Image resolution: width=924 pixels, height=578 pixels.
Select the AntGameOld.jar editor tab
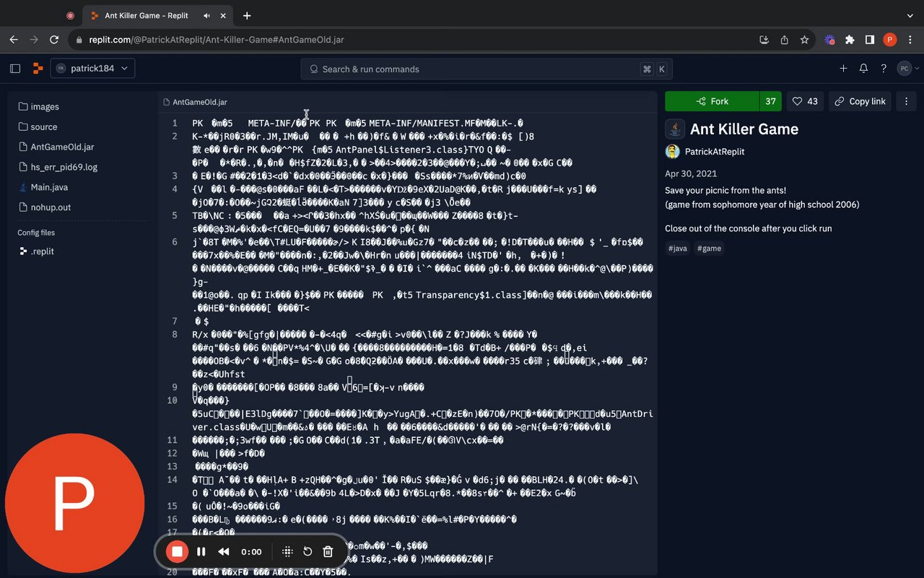(x=195, y=103)
